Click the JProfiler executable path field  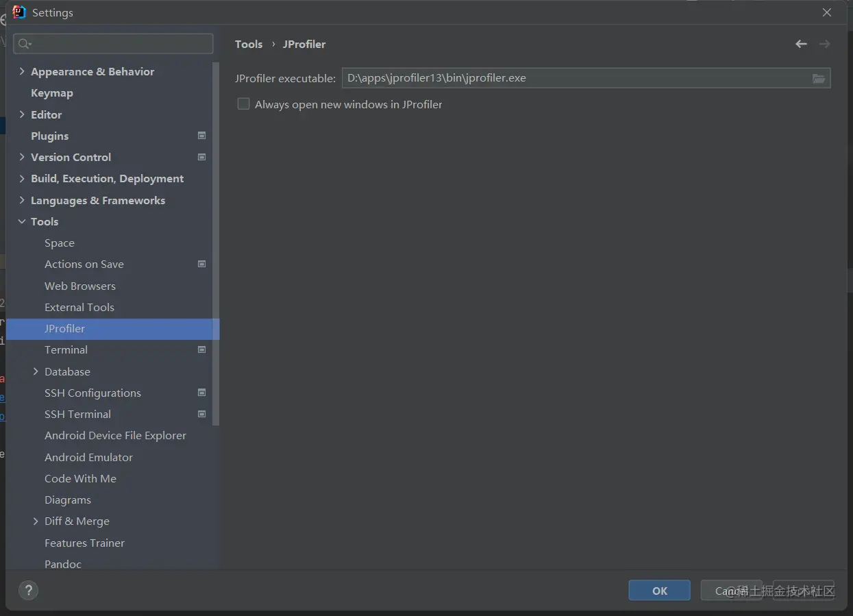[x=586, y=78]
